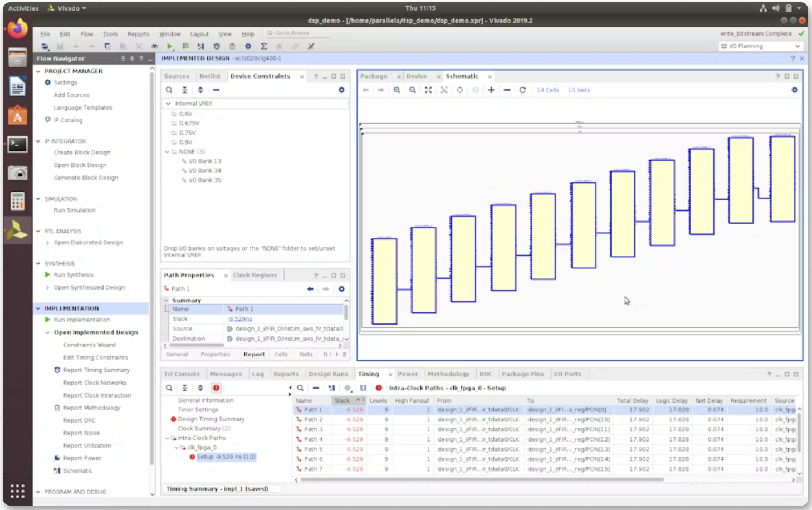Click the -9.529ns slack link
This screenshot has height=510, width=812.
pyautogui.click(x=240, y=319)
